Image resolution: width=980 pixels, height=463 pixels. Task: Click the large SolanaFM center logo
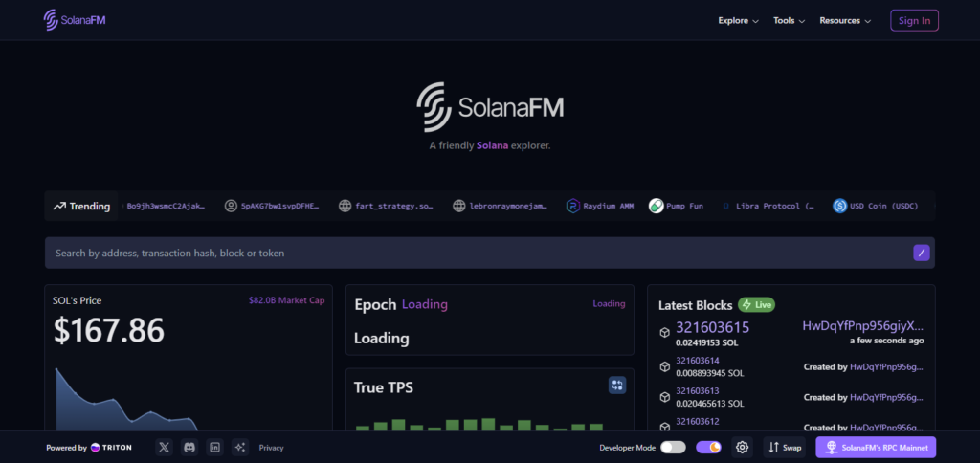pyautogui.click(x=490, y=107)
